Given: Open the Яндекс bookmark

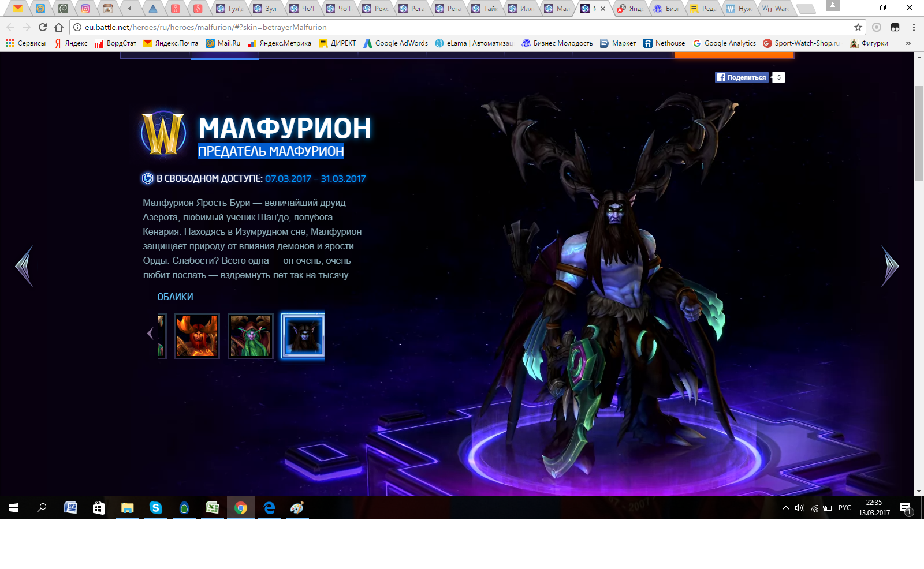Looking at the screenshot, I should click(x=70, y=43).
